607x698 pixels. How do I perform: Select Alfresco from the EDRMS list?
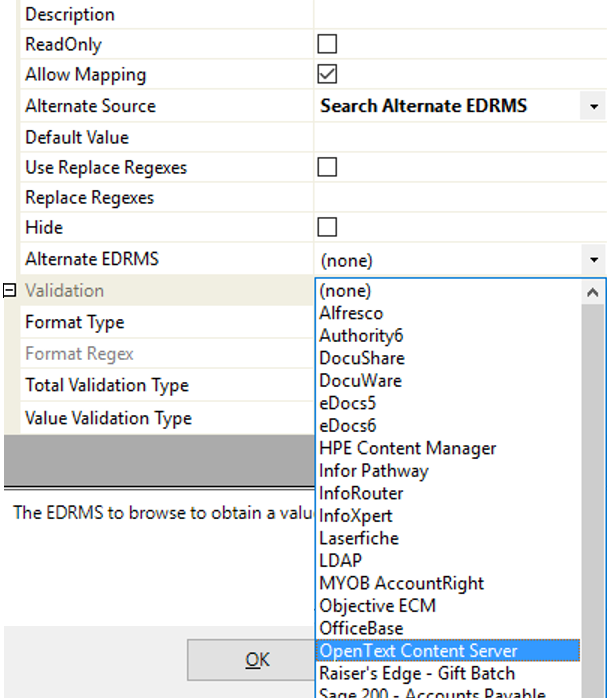click(351, 313)
